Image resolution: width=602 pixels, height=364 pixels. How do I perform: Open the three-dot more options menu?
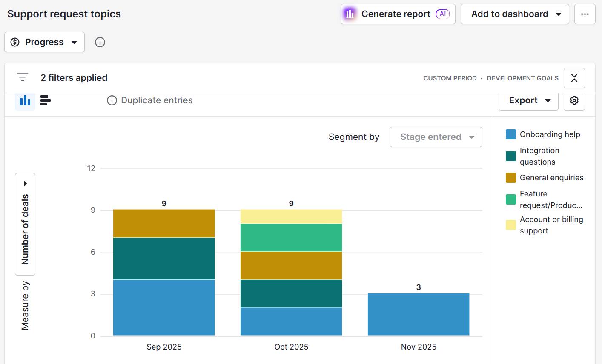585,14
